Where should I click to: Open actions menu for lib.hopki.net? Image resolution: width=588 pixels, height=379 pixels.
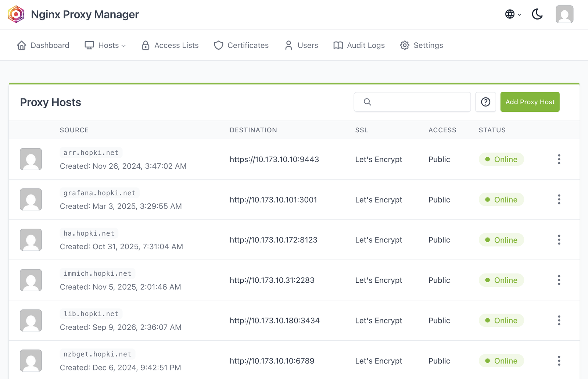[x=559, y=321]
